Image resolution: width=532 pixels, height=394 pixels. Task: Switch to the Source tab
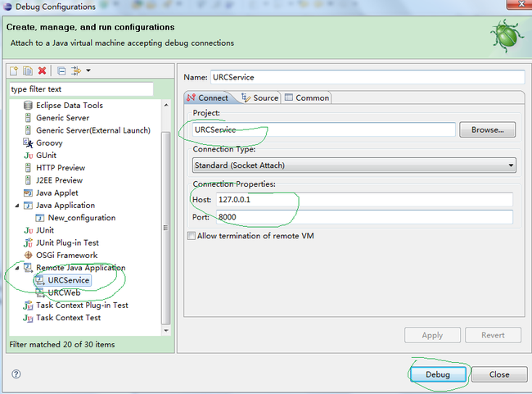click(260, 97)
